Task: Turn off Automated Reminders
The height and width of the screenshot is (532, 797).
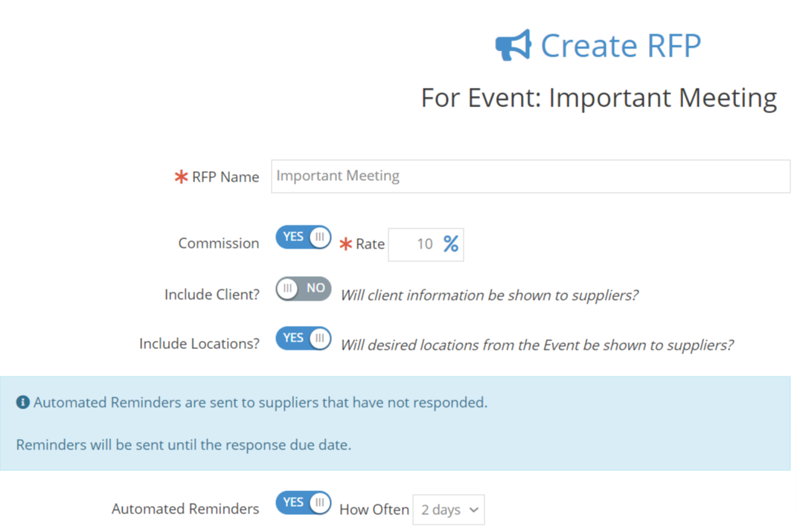Action: (303, 503)
